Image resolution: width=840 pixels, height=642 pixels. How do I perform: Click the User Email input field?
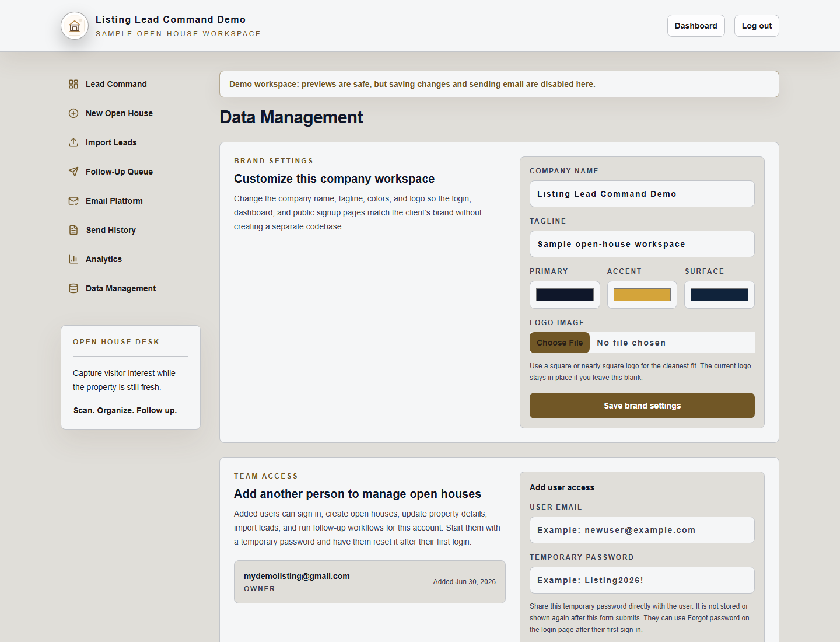pyautogui.click(x=642, y=530)
